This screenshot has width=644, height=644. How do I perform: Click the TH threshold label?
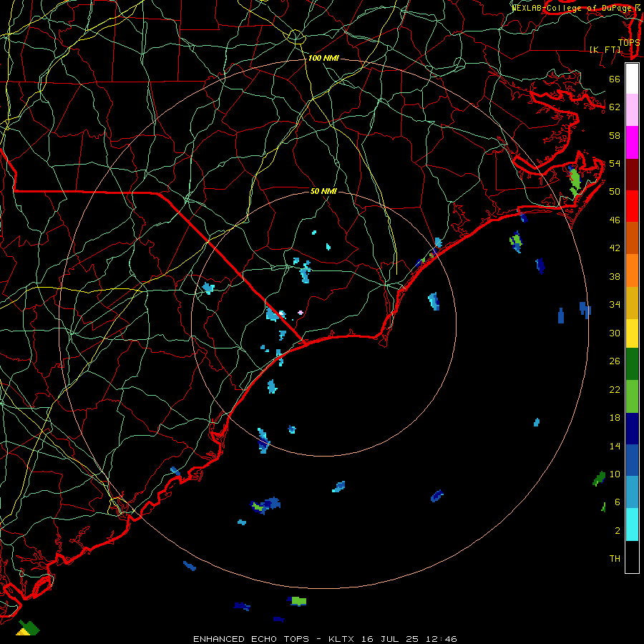pyautogui.click(x=615, y=559)
